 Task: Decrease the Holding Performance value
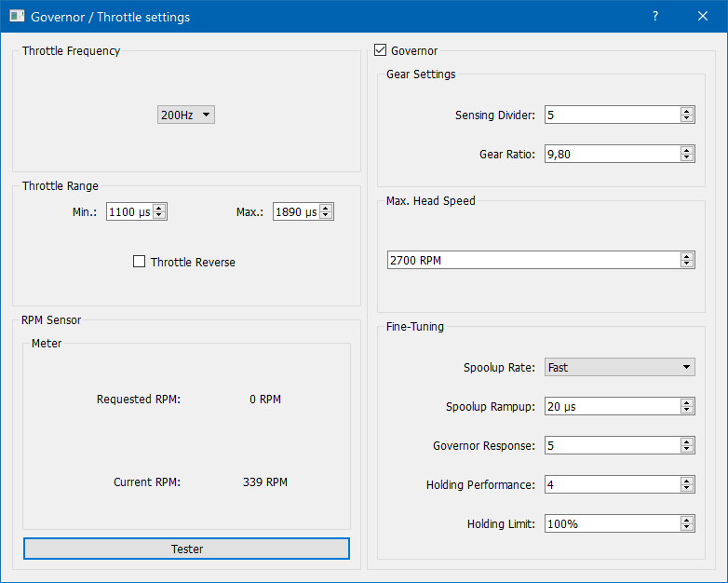point(687,489)
